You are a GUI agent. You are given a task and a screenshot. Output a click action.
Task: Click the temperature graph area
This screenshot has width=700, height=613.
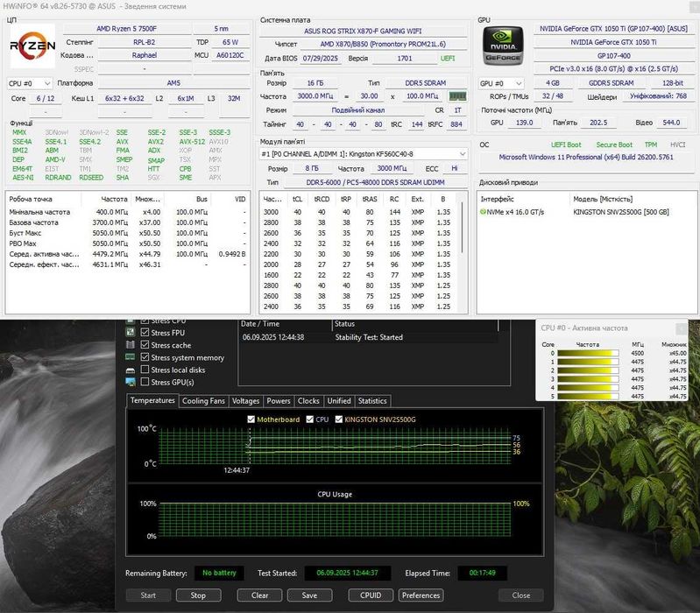coord(336,446)
